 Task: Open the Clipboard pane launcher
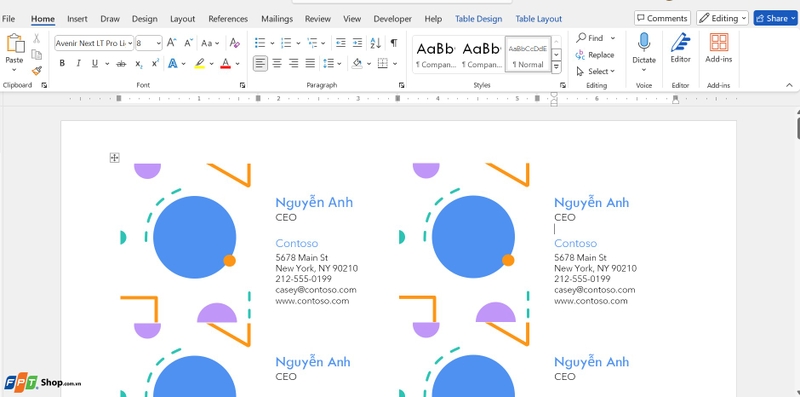pos(44,85)
